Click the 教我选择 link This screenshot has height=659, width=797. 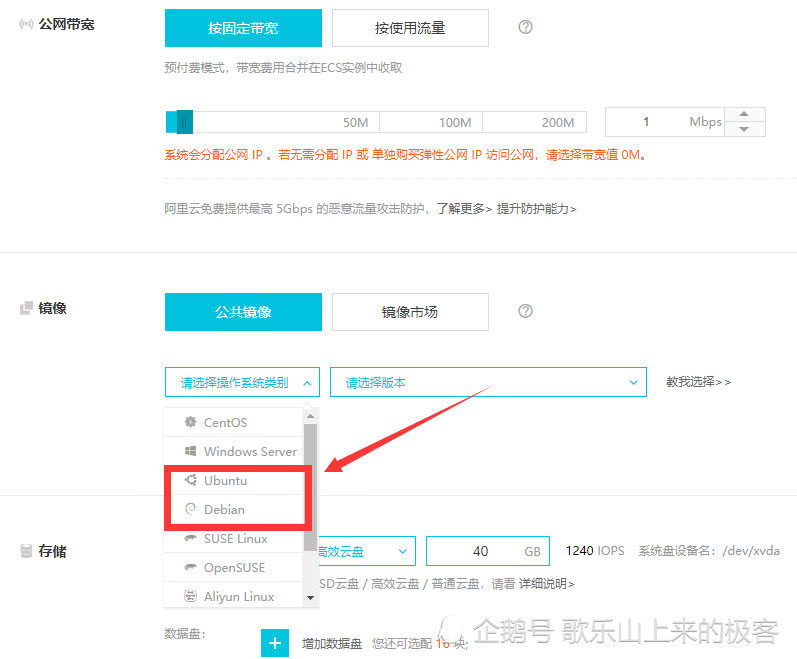point(698,382)
